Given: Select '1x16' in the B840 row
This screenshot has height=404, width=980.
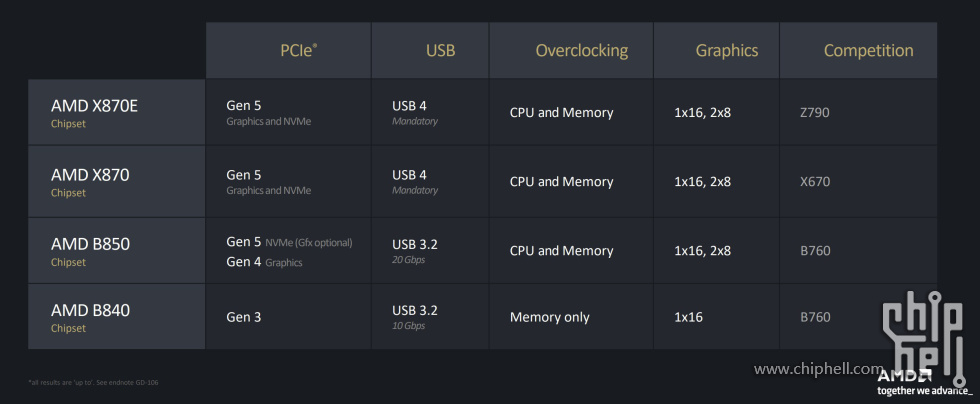Looking at the screenshot, I should [x=688, y=317].
